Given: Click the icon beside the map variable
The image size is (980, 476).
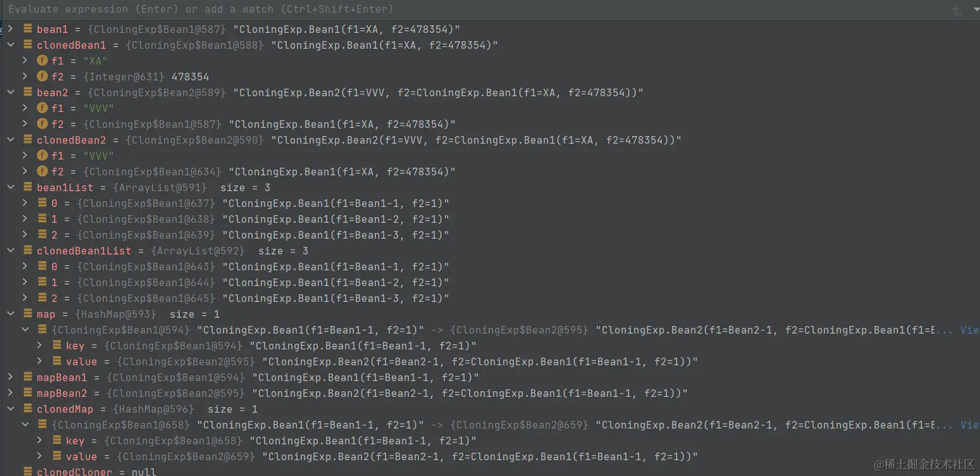Looking at the screenshot, I should pyautogui.click(x=27, y=314).
